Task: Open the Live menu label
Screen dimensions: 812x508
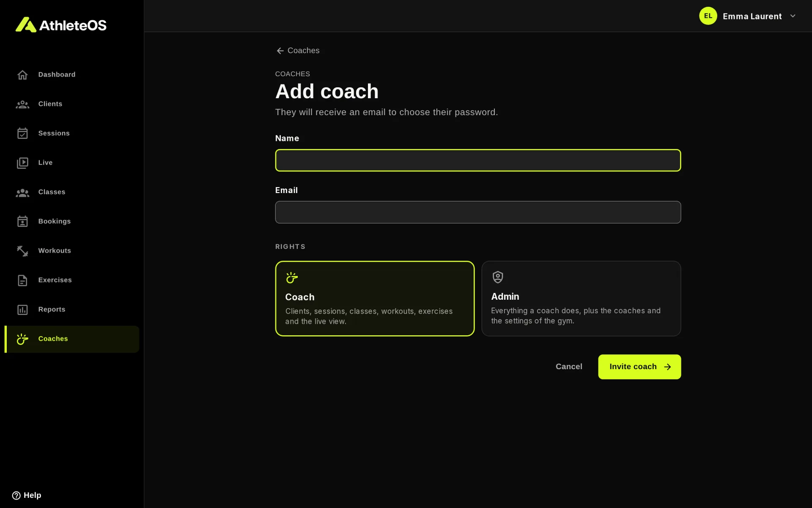Action: (45, 163)
